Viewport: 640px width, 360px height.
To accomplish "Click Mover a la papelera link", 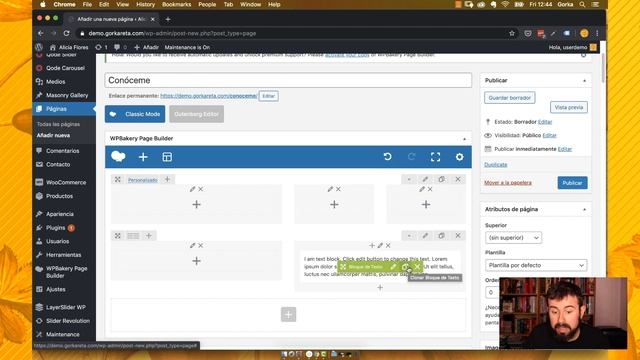I will click(x=508, y=182).
